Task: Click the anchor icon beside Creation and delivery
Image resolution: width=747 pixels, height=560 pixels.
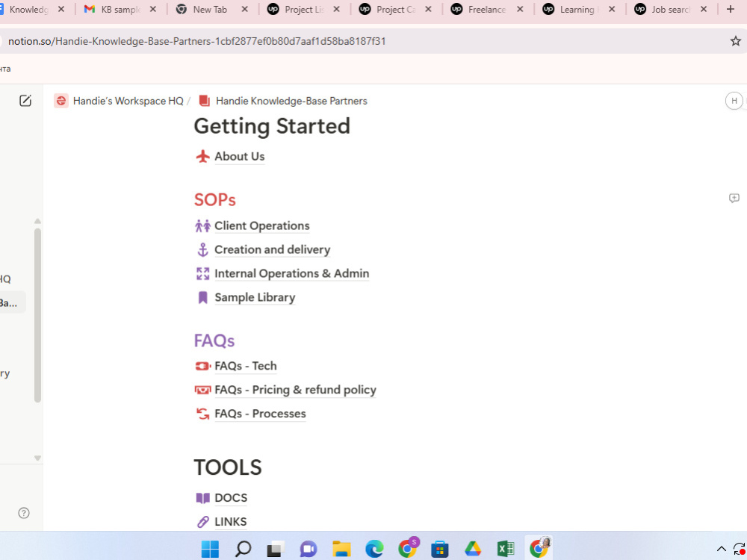Action: tap(202, 249)
